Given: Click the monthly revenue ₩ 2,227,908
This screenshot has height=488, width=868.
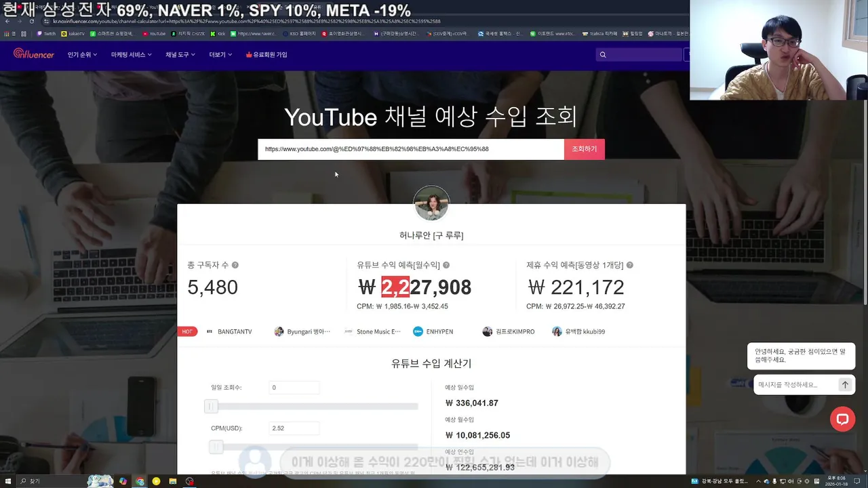Looking at the screenshot, I should [414, 287].
